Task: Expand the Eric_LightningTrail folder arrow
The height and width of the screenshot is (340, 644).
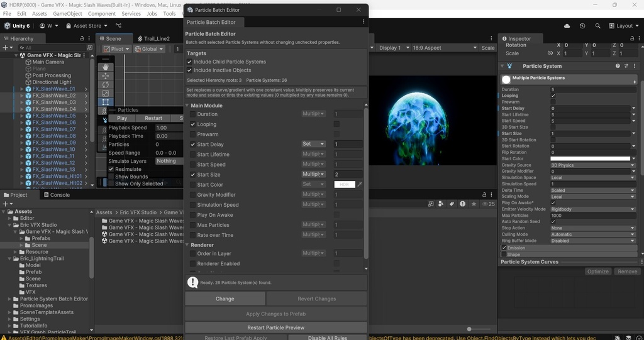Action: [9, 259]
